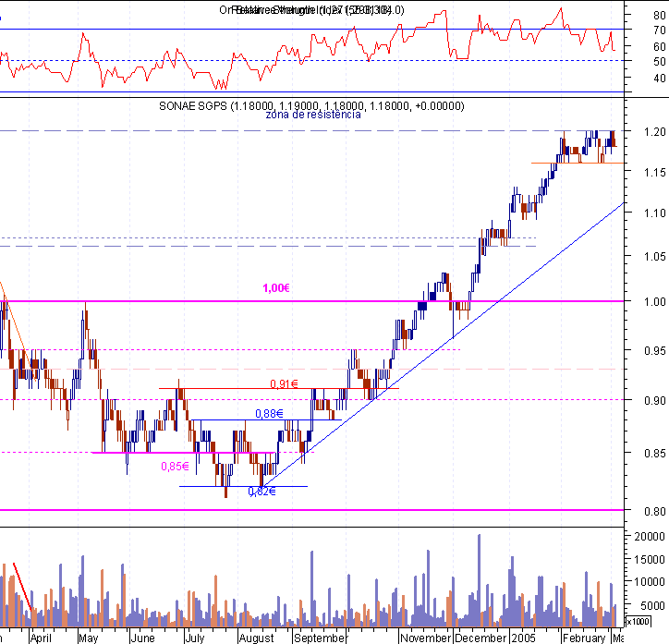Select the 0,85€ magenta support label
The width and height of the screenshot is (669, 644).
pyautogui.click(x=175, y=467)
